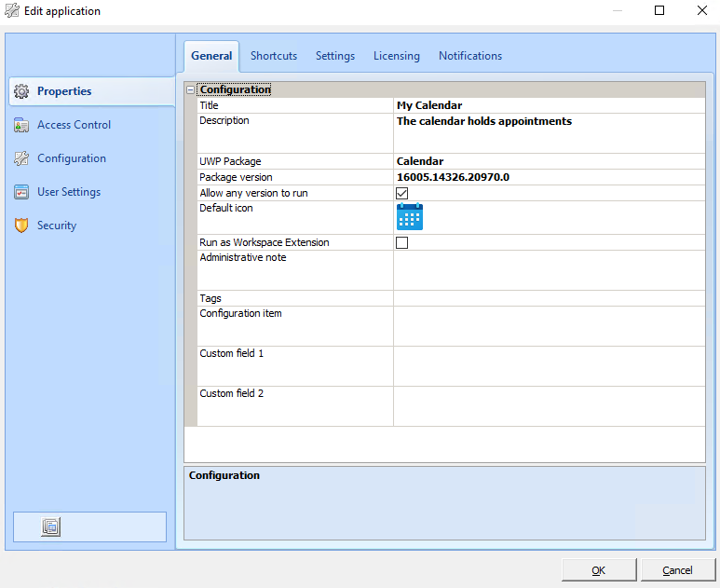Click the Administrative note field
Image resolution: width=720 pixels, height=588 pixels.
pos(548,270)
